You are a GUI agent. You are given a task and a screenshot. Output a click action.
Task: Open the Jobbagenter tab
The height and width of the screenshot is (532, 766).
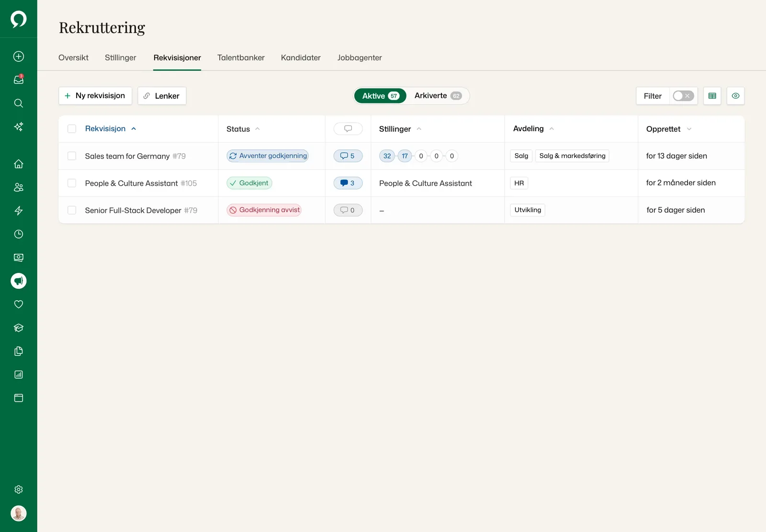coord(360,57)
